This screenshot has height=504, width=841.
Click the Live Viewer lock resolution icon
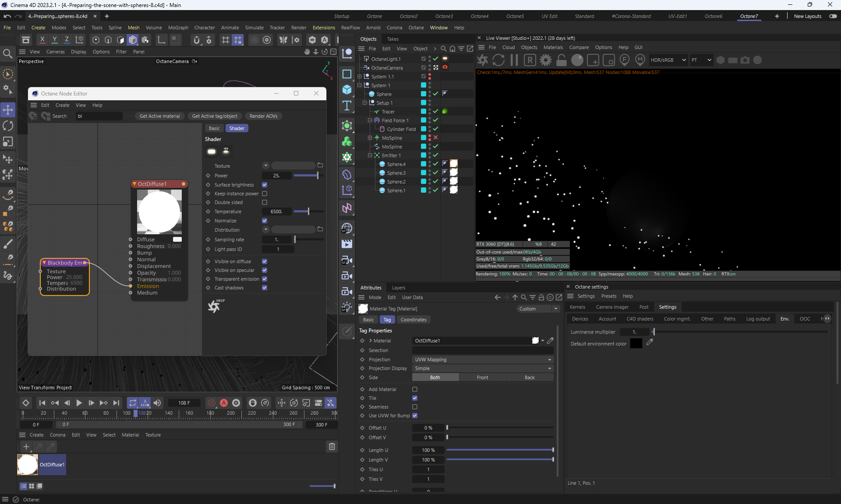(x=561, y=60)
